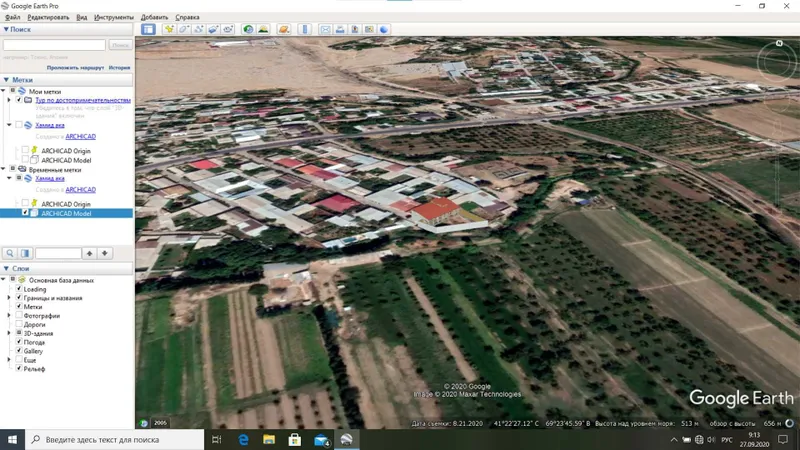Add a path using the toolbar
Image resolution: width=800 pixels, height=450 pixels.
point(198,29)
